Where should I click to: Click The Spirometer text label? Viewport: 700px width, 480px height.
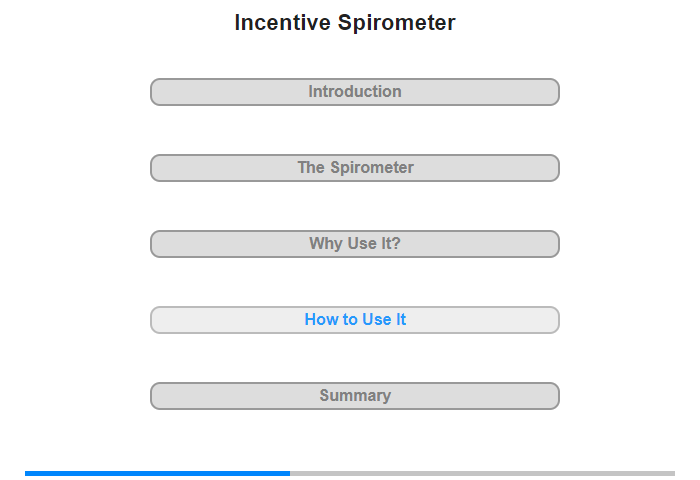pyautogui.click(x=355, y=167)
